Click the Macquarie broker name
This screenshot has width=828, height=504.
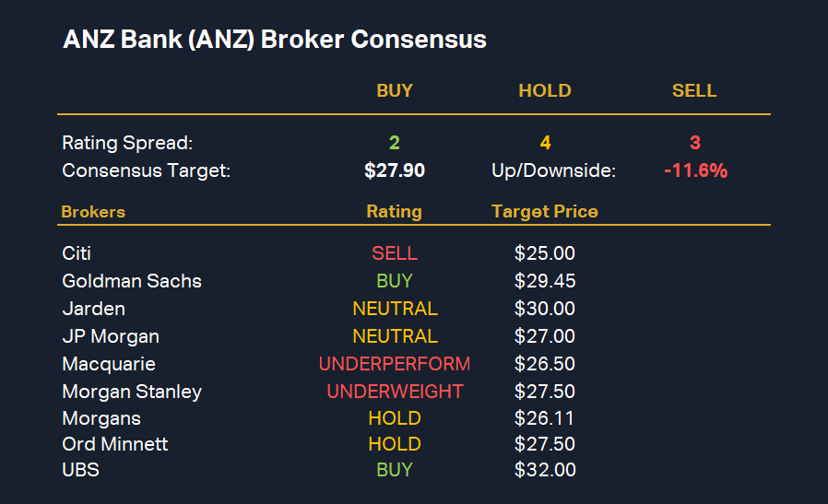[x=109, y=364]
